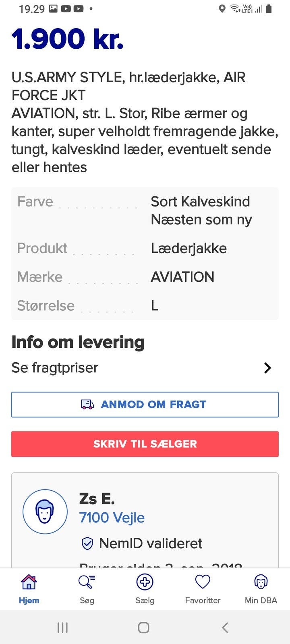Tap the 1.900 kr. price

[x=68, y=39]
